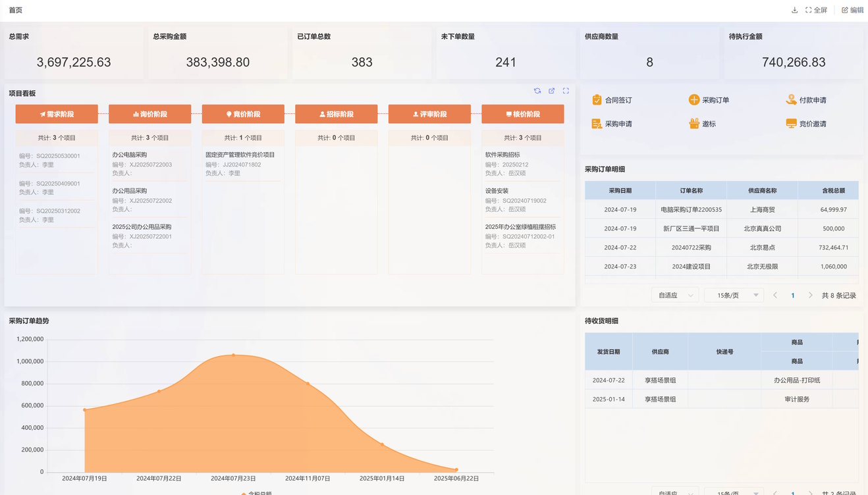Click the 办公电脑采购 project item

point(130,155)
